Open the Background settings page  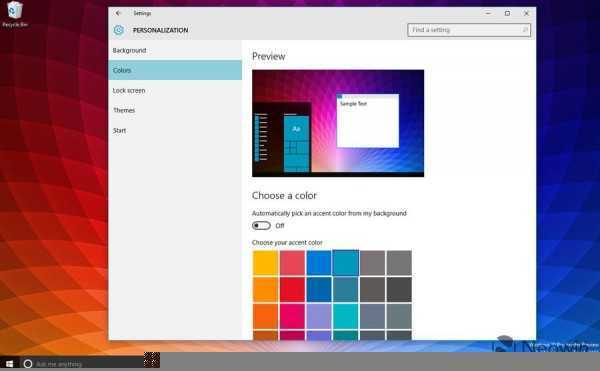(175, 50)
